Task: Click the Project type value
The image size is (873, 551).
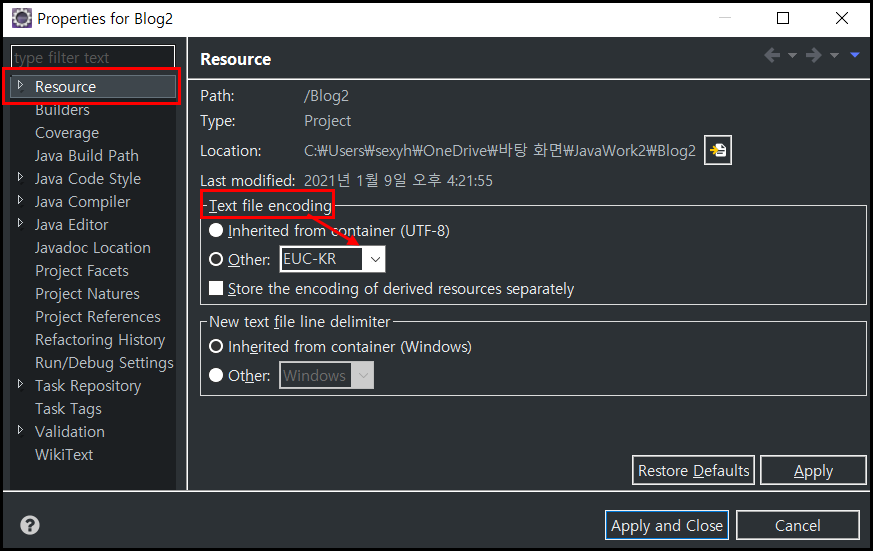Action: 327,121
